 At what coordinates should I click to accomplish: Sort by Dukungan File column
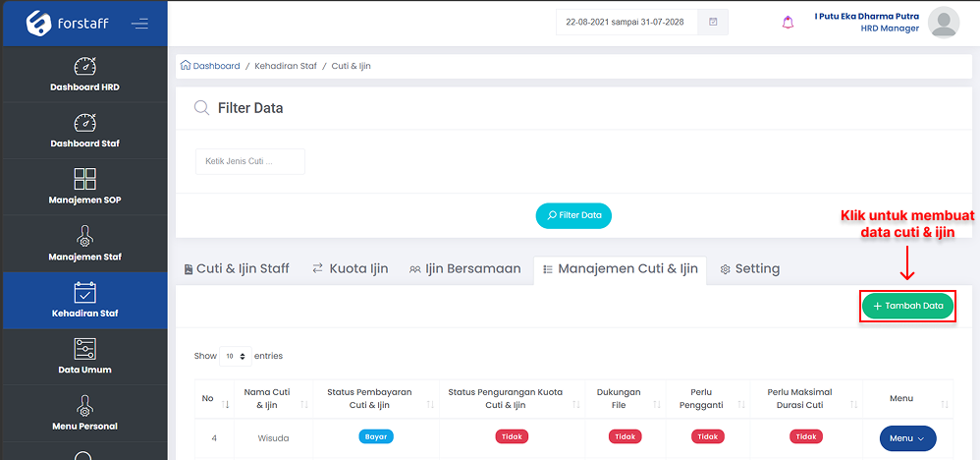point(625,399)
